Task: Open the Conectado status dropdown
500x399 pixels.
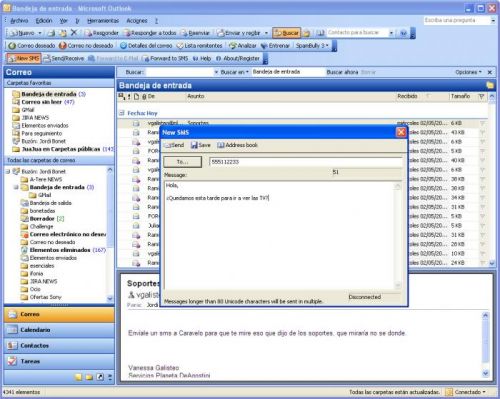Action: [466, 392]
